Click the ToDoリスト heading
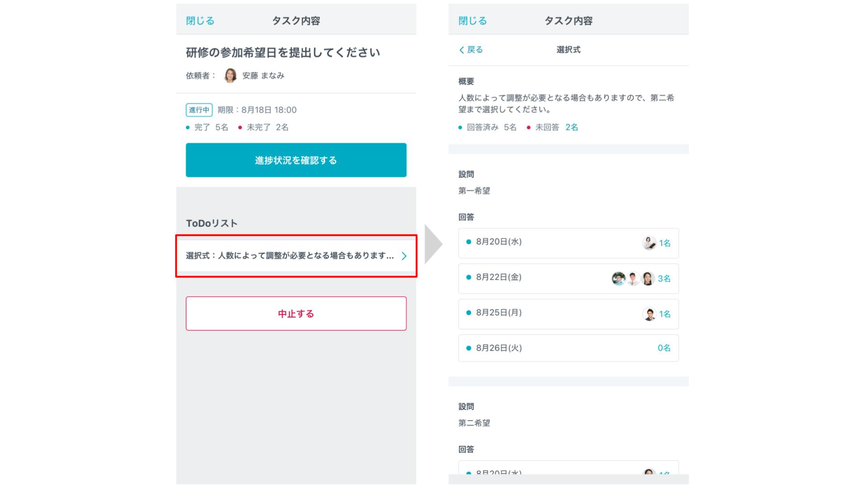The width and height of the screenshot is (868, 488). (x=212, y=223)
